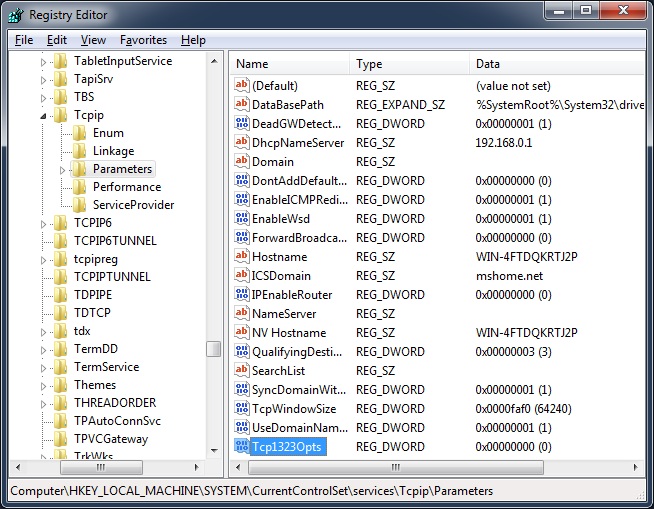Click the registry path in status bar
654x509 pixels.
pos(252,491)
